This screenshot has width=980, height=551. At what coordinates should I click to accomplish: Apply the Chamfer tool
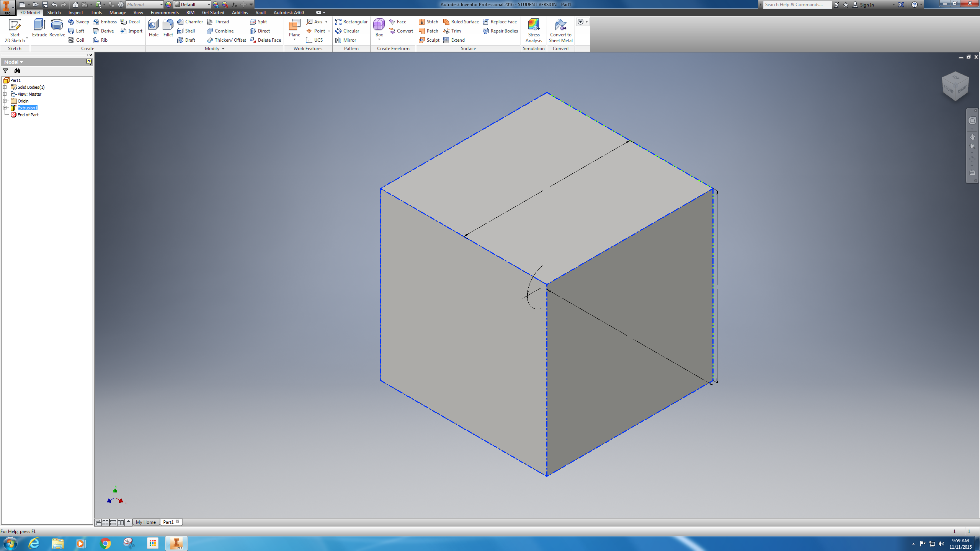pos(190,22)
